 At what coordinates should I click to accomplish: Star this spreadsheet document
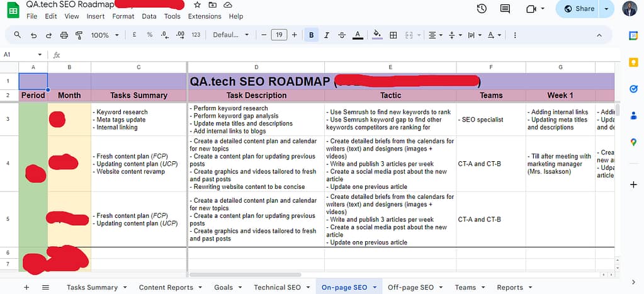tap(197, 5)
